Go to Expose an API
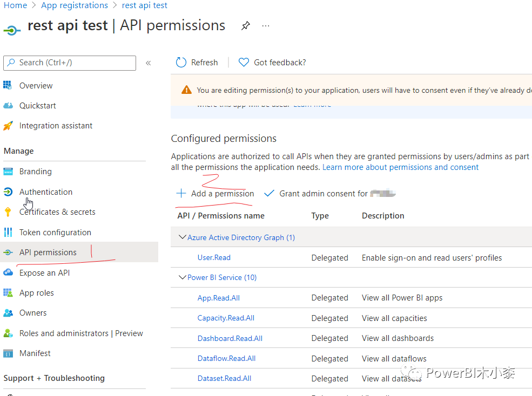The image size is (532, 396). [x=44, y=273]
